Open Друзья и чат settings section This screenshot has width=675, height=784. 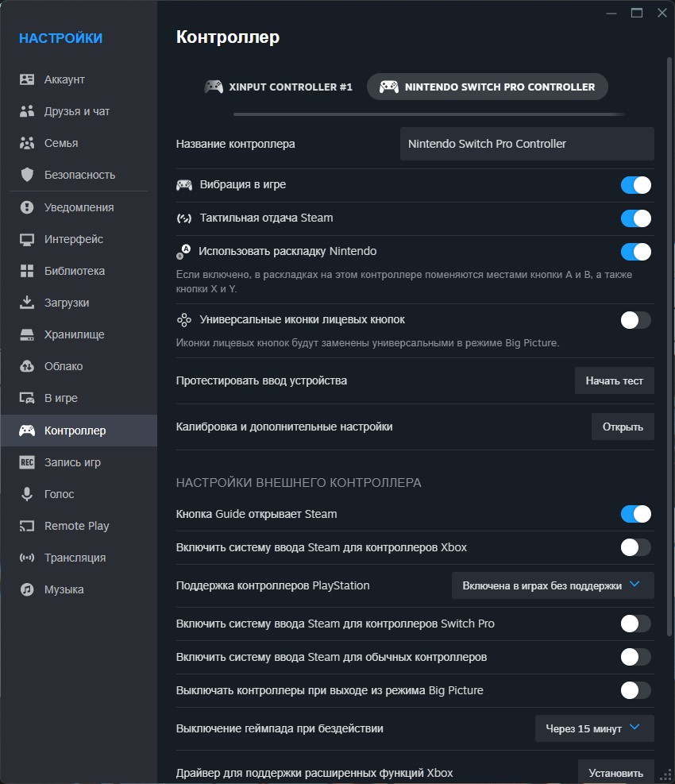tap(79, 111)
